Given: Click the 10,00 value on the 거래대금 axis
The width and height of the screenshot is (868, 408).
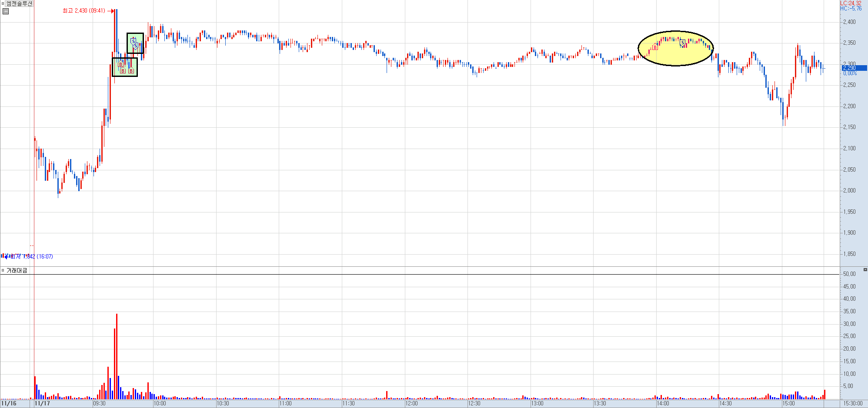Looking at the screenshot, I should pyautogui.click(x=849, y=374).
